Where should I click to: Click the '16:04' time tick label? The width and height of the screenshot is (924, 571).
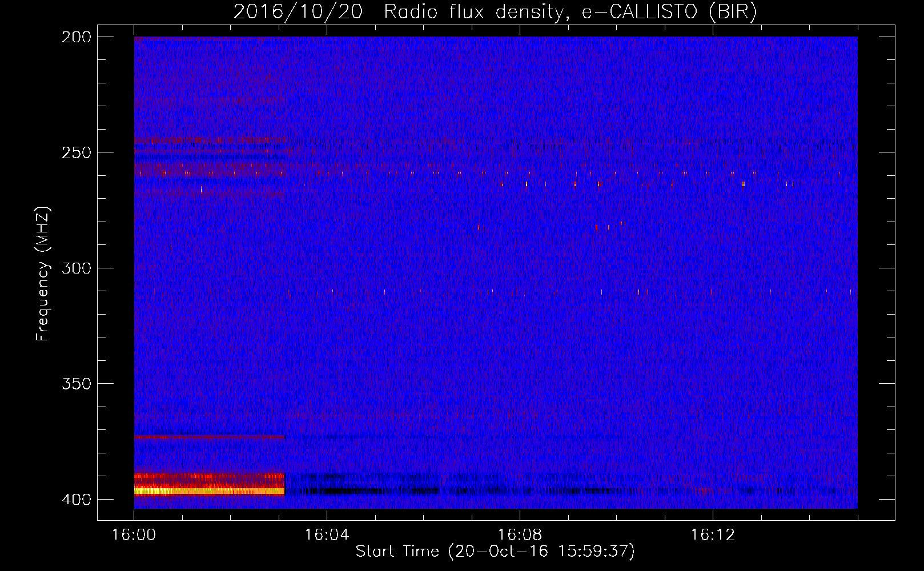[x=327, y=535]
